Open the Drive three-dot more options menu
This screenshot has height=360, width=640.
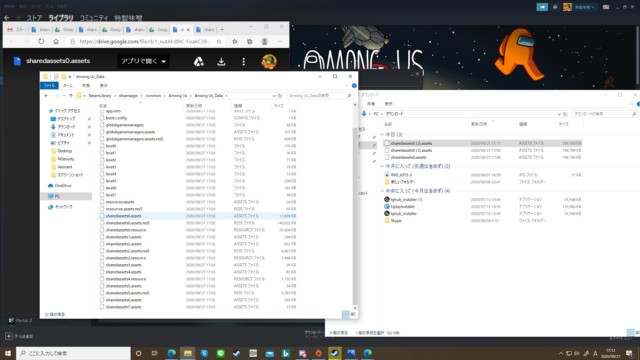tap(244, 62)
